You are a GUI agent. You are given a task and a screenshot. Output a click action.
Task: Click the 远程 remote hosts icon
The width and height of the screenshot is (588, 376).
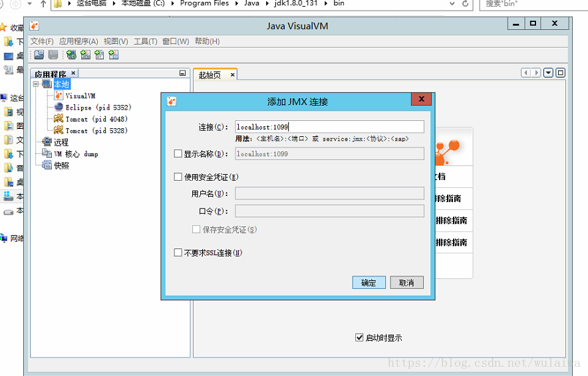click(47, 142)
